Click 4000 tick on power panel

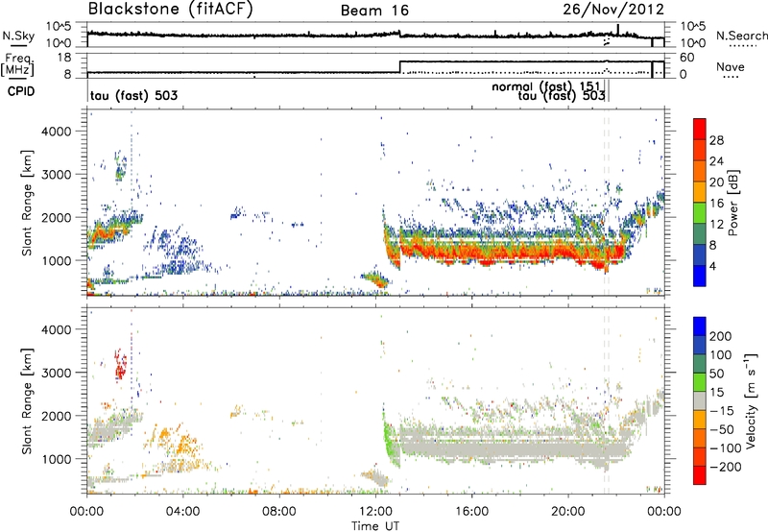pos(56,132)
